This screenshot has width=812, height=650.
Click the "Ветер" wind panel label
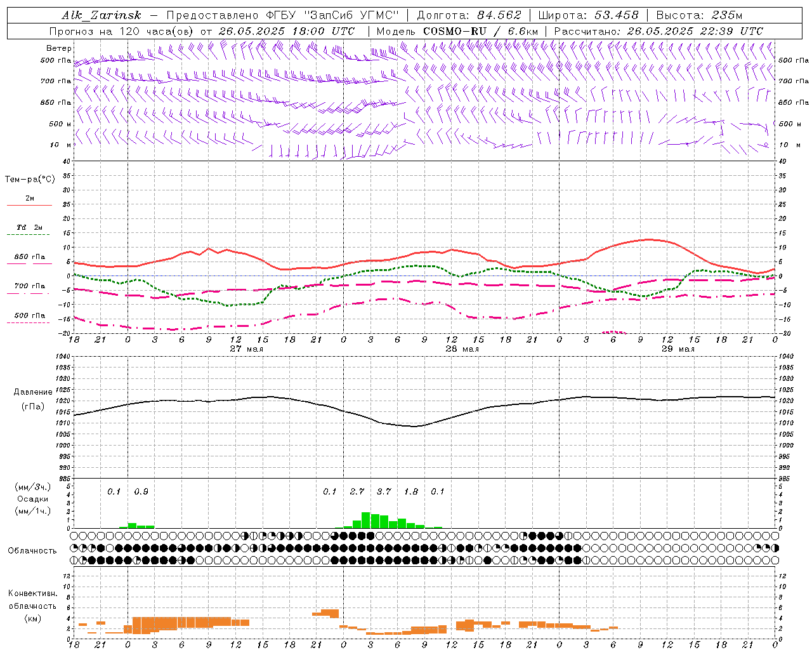(59, 48)
